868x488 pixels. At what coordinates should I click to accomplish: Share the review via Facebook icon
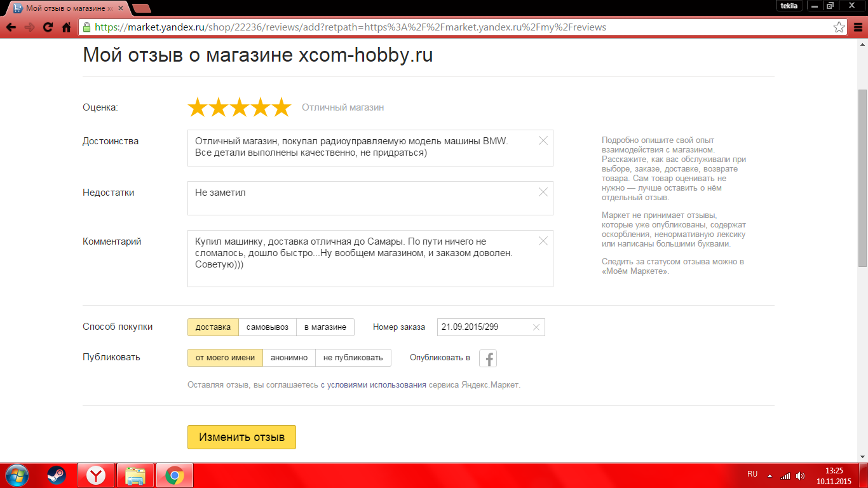pos(488,358)
